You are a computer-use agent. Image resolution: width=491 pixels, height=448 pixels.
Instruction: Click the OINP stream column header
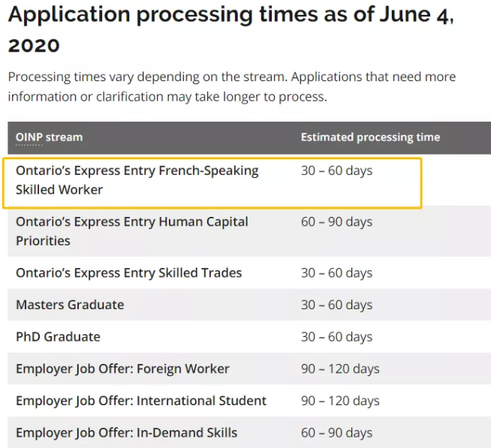[49, 137]
